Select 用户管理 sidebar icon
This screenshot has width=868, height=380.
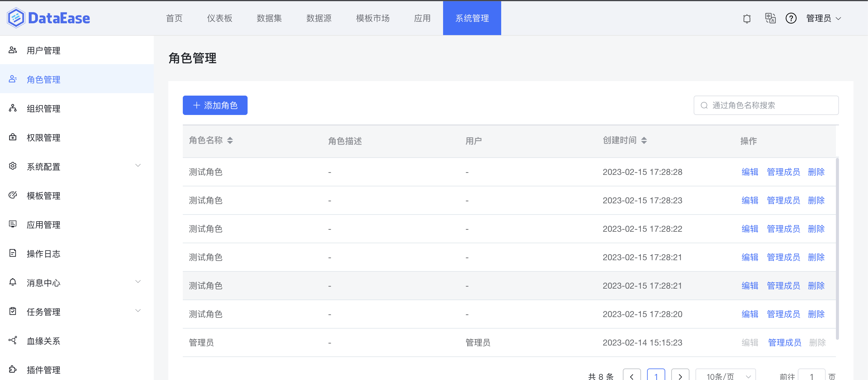pyautogui.click(x=13, y=50)
